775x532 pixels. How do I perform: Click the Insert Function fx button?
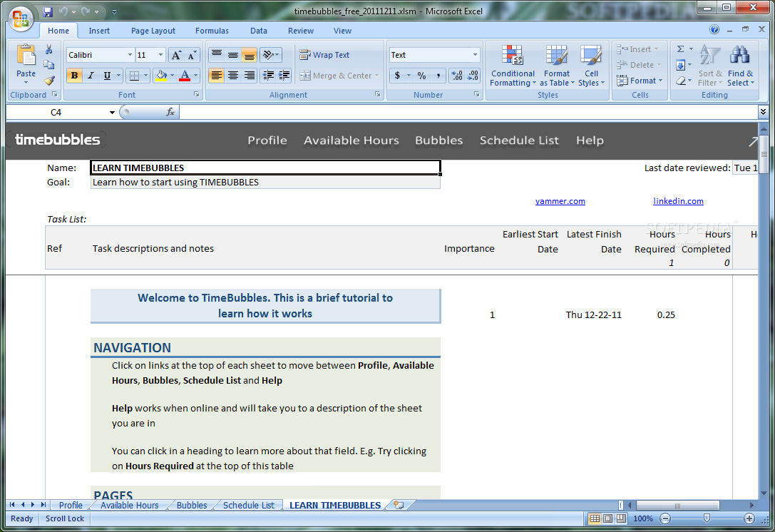[x=170, y=112]
